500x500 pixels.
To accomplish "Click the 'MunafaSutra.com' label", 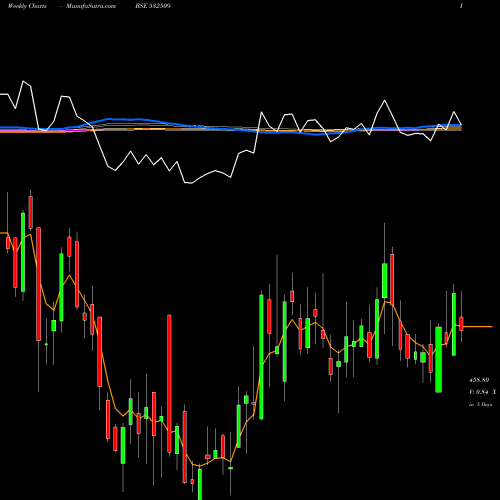I will point(91,6).
